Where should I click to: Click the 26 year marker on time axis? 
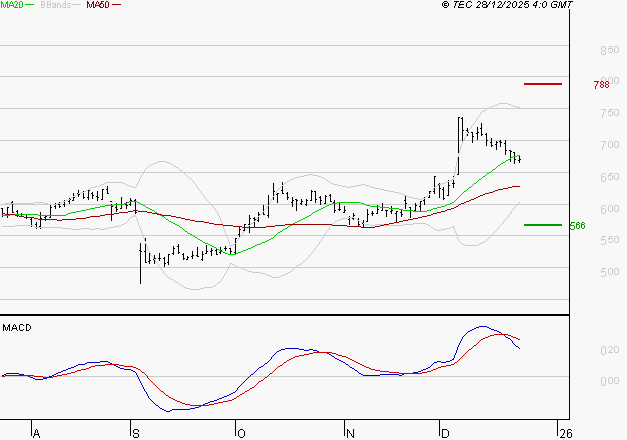(566, 434)
